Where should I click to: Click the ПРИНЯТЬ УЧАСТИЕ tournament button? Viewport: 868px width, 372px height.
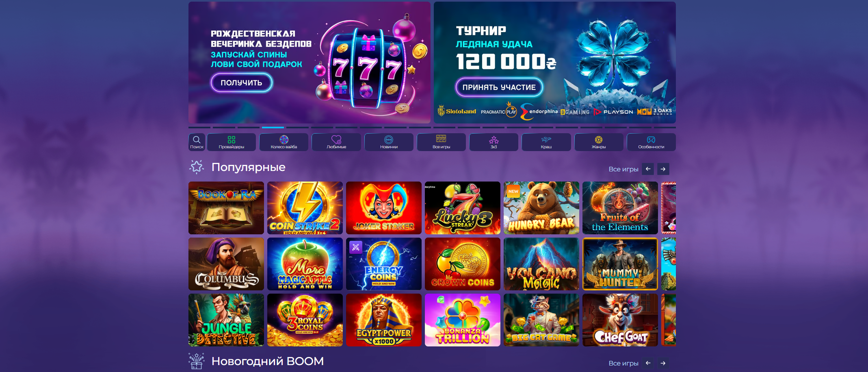[x=499, y=87]
